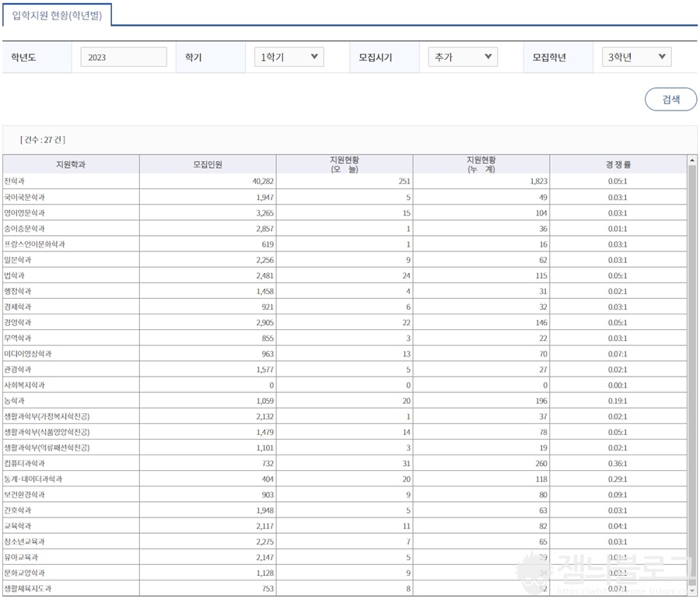This screenshot has height=600, width=700.
Task: Open the 입학지원 현황(학년별) tab
Action: [57, 16]
